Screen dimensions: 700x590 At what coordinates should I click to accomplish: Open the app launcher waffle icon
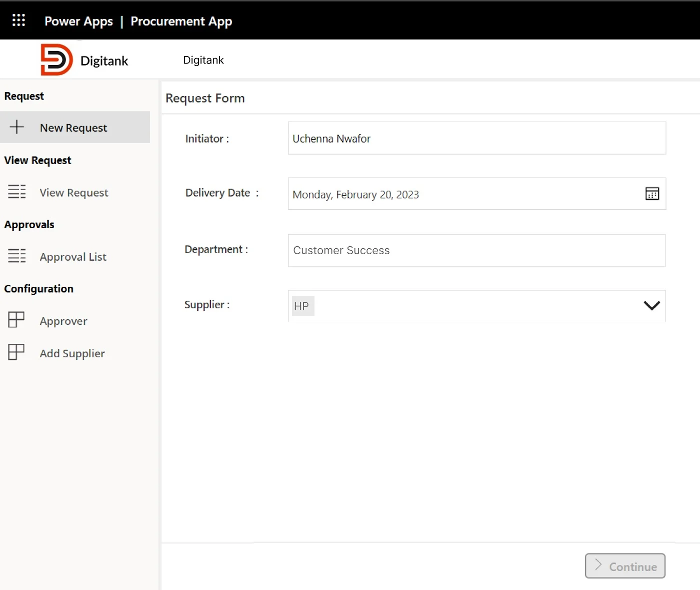(18, 20)
